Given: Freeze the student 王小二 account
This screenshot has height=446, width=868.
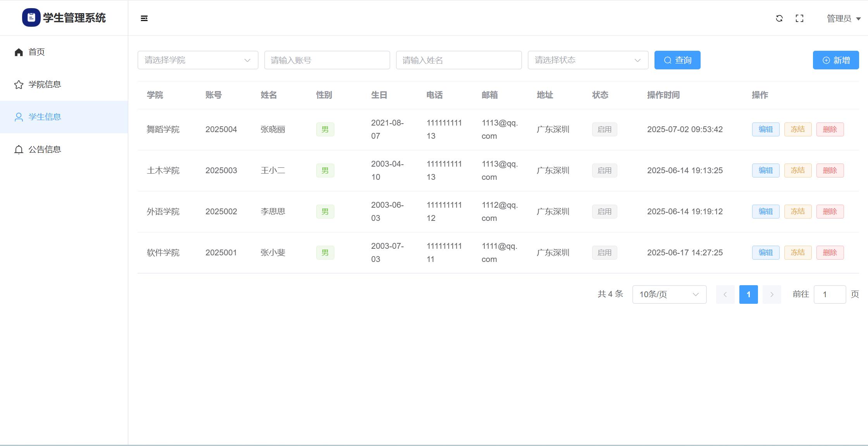Looking at the screenshot, I should coord(797,170).
